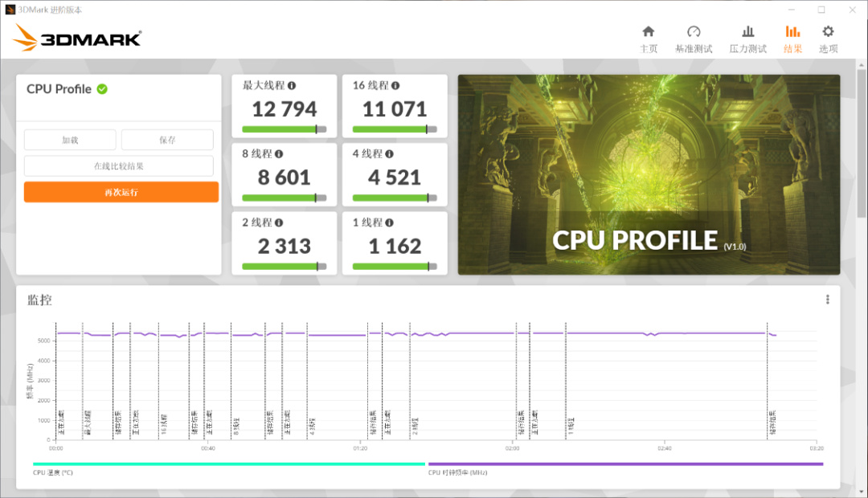Click info icon next to 最大线程
This screenshot has width=868, height=498.
point(292,85)
